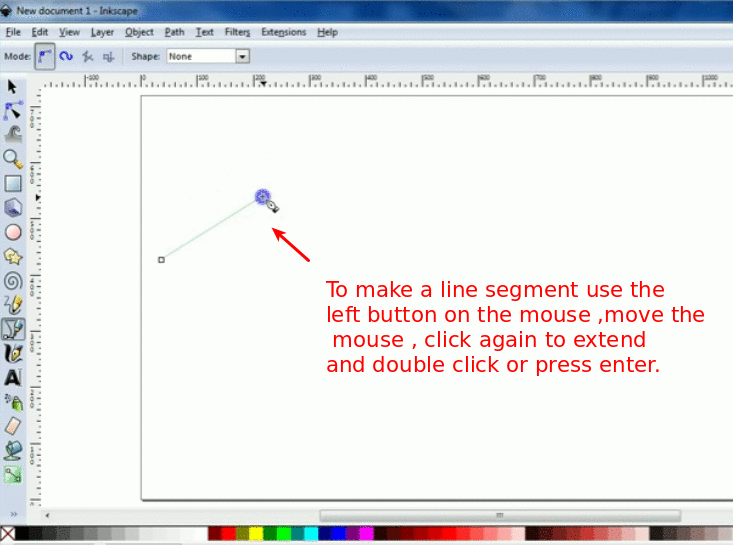The width and height of the screenshot is (733, 545).
Task: Select the Text tool
Action: coord(13,378)
